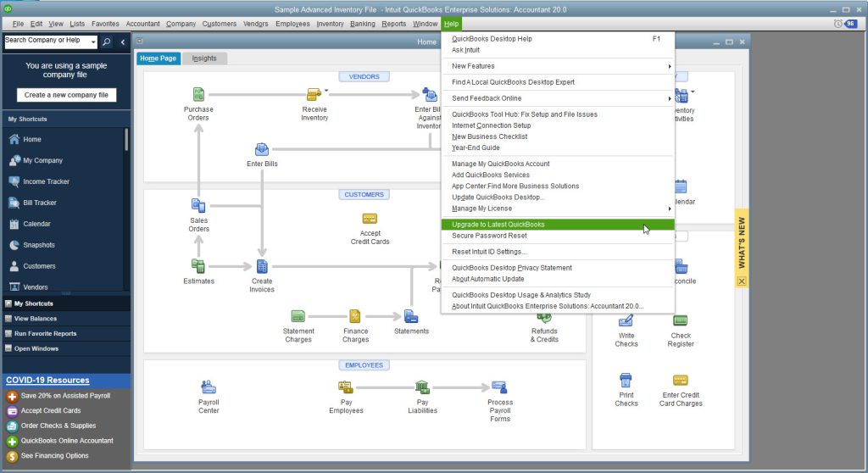This screenshot has width=868, height=473.
Task: Click the VENDORS section button
Action: click(364, 76)
